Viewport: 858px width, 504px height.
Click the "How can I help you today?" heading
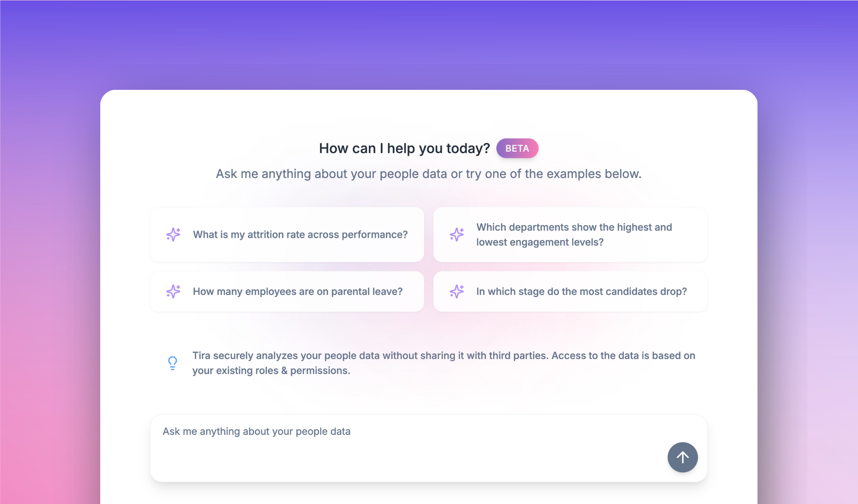[404, 148]
